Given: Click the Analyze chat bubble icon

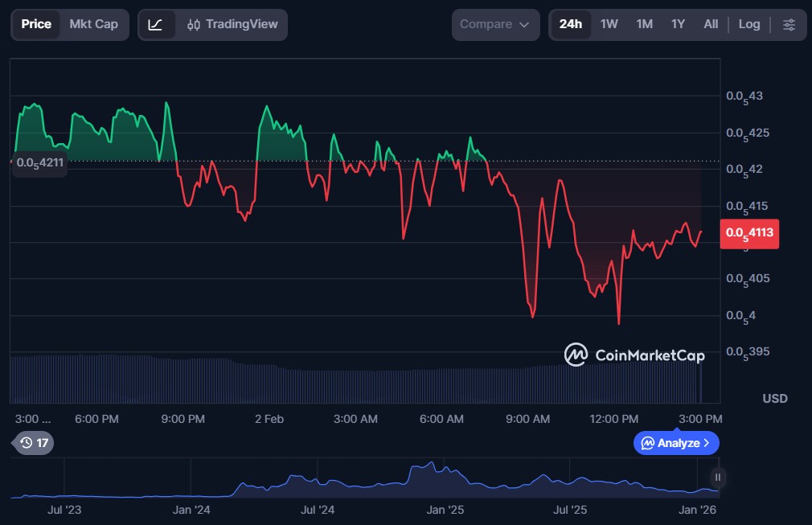Looking at the screenshot, I should 647,443.
